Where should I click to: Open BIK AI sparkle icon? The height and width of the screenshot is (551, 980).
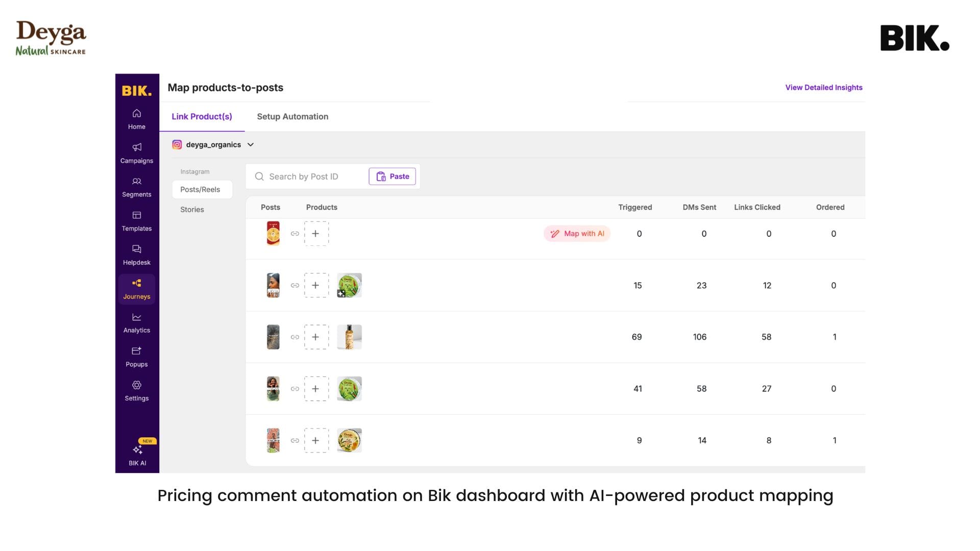click(x=137, y=450)
